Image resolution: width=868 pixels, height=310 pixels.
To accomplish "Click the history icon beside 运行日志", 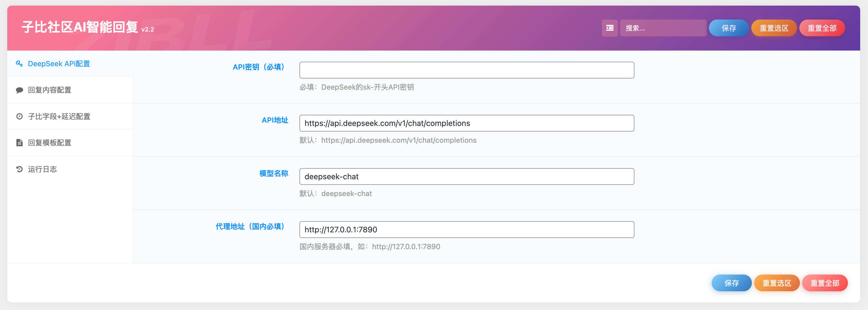I will [19, 169].
